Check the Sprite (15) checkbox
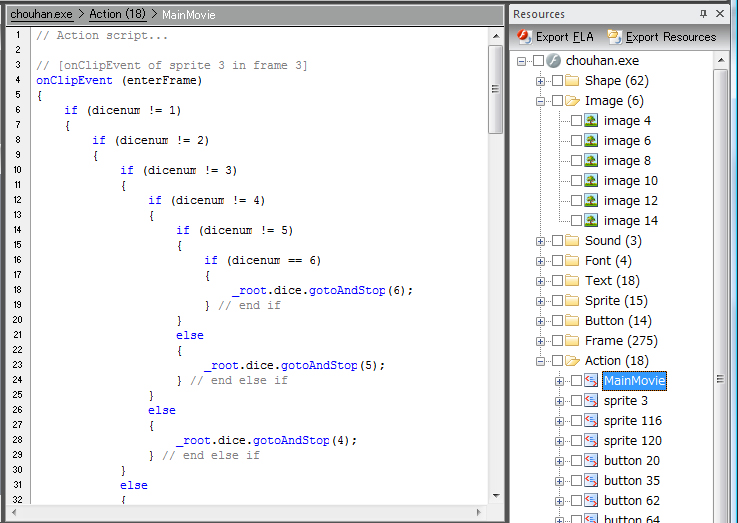Viewport: 738px width, 523px height. 557,300
